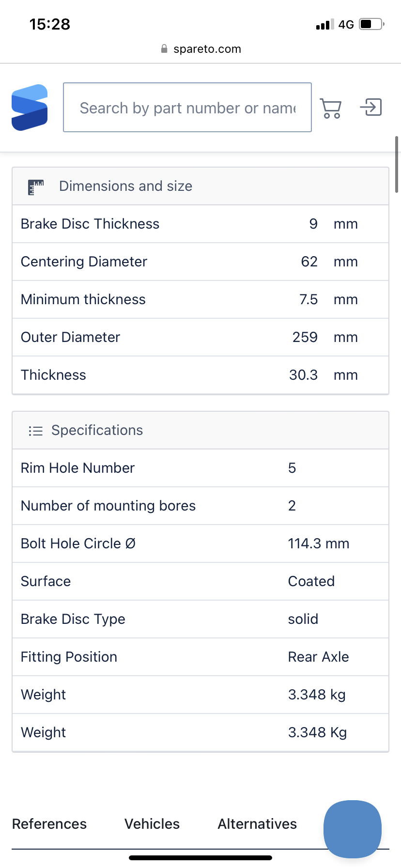This screenshot has width=401, height=868.
Task: Switch to the References tab
Action: pos(49,824)
